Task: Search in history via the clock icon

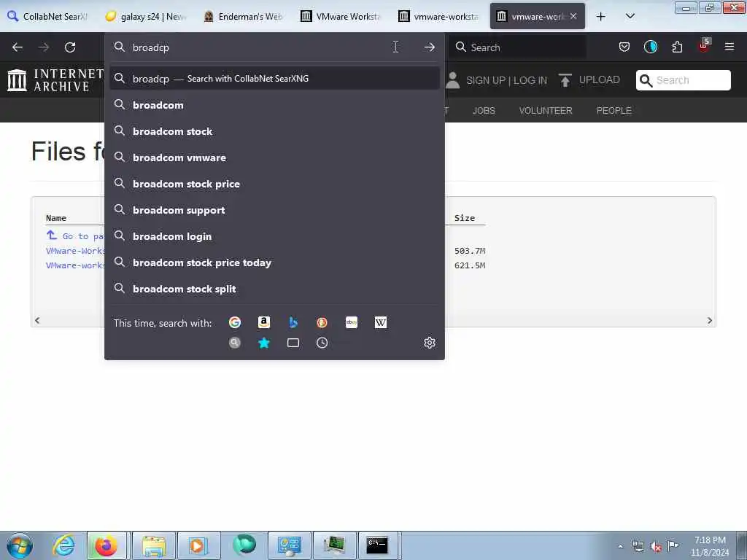Action: tap(322, 343)
